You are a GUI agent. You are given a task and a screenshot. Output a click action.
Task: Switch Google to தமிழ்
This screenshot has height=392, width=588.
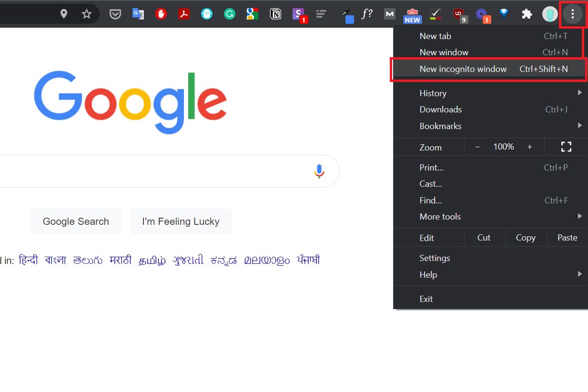[x=152, y=261]
